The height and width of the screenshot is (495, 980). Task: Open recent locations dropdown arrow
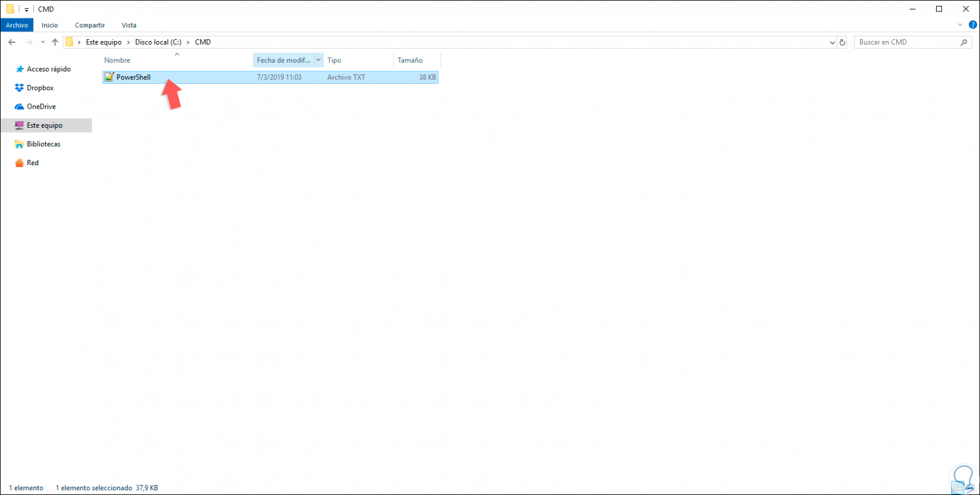pyautogui.click(x=43, y=42)
